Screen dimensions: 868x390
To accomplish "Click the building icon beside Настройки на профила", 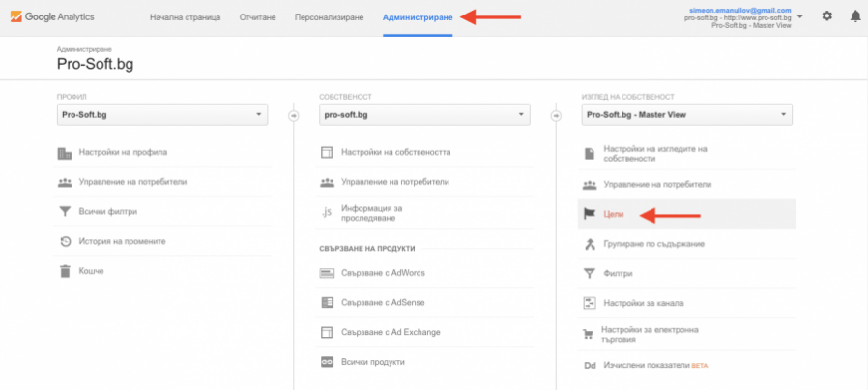I will [65, 152].
